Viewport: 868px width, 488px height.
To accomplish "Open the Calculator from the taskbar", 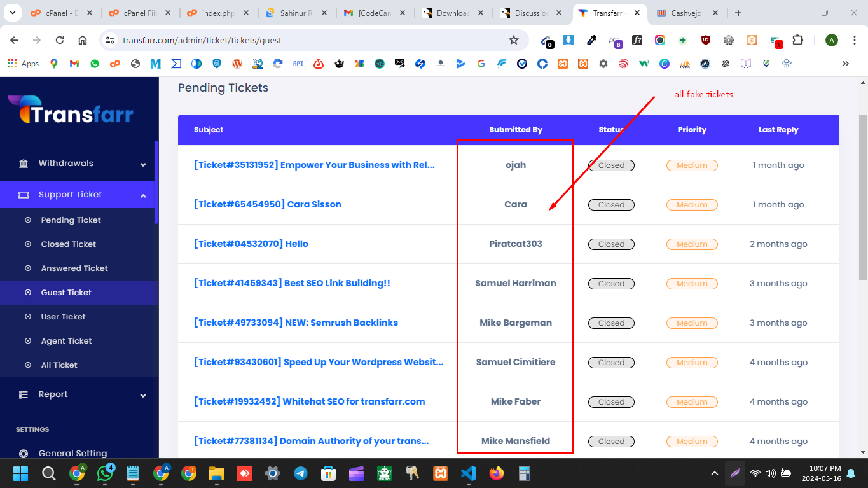I will (x=525, y=473).
